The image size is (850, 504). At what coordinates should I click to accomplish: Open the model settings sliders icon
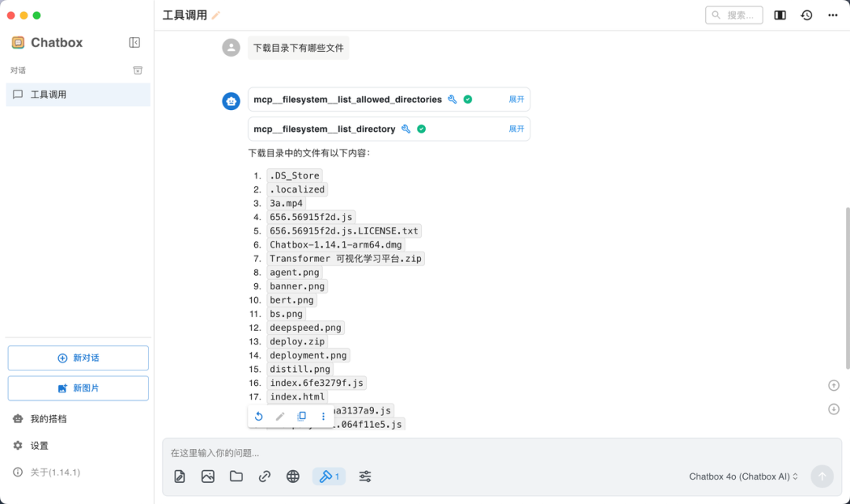pos(364,476)
